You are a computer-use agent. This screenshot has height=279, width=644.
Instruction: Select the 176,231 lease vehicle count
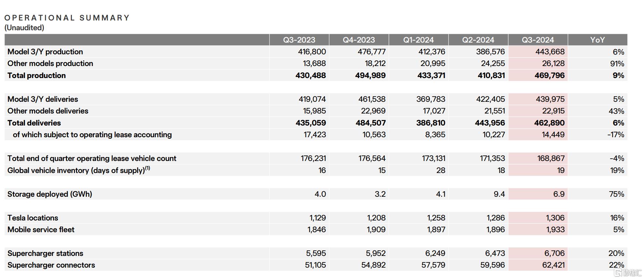[313, 158]
